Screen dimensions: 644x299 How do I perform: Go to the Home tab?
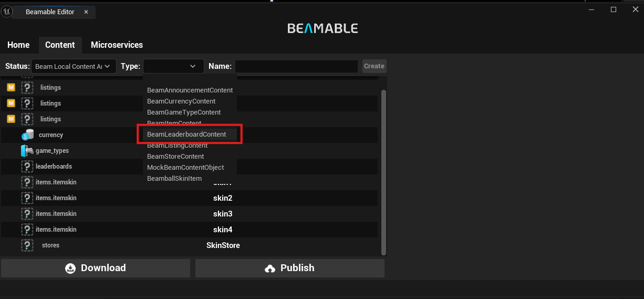click(x=18, y=45)
